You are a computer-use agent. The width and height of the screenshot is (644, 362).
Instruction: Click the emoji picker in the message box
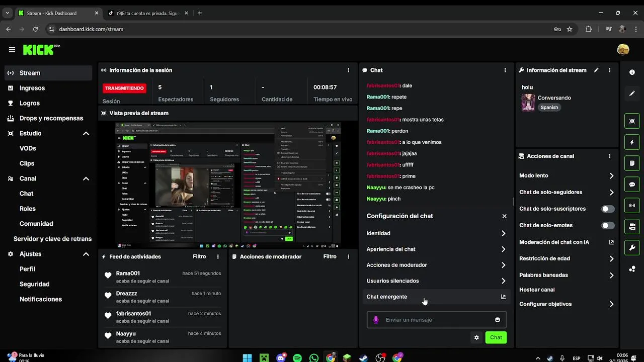click(498, 320)
